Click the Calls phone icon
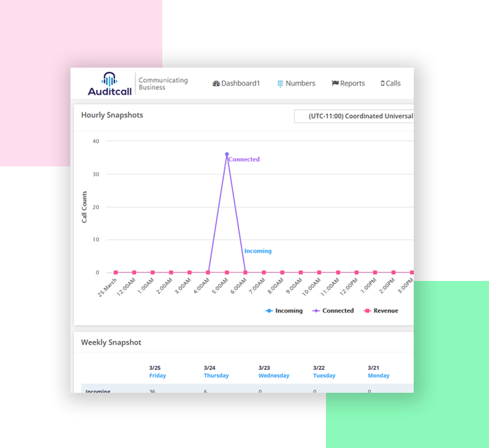 coord(383,84)
